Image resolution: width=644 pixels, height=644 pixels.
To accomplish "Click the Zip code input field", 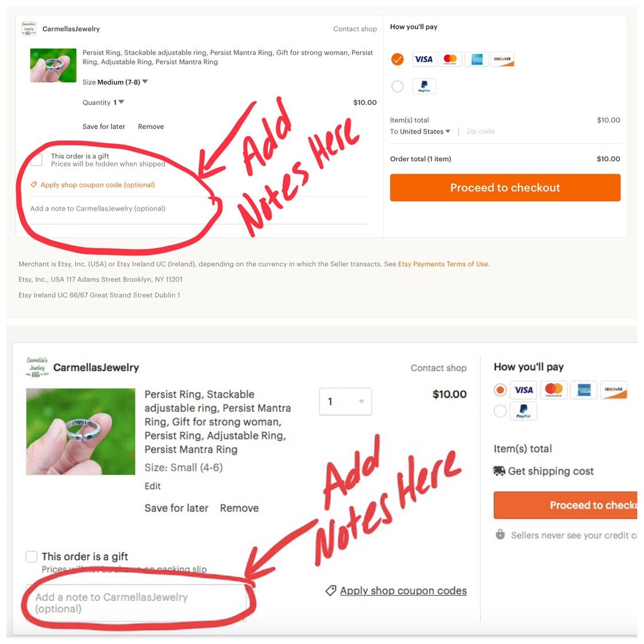I will click(x=481, y=131).
